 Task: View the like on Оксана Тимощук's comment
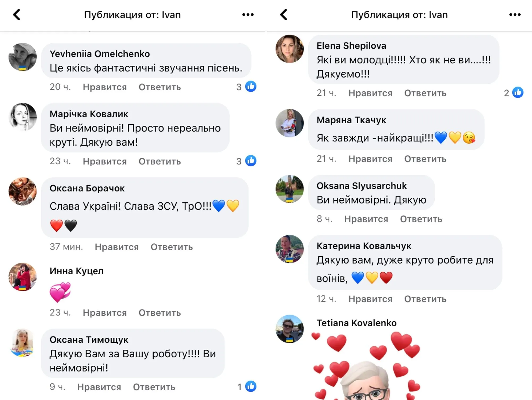point(247,387)
